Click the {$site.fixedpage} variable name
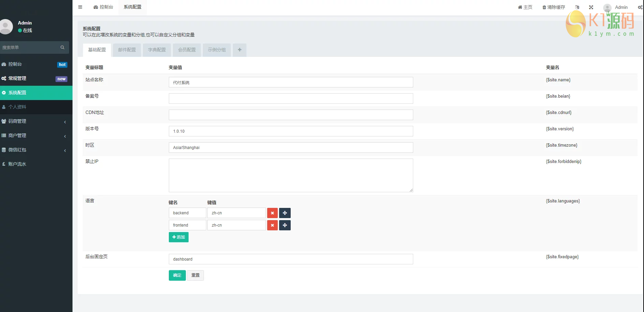This screenshot has width=644, height=312. pyautogui.click(x=562, y=257)
